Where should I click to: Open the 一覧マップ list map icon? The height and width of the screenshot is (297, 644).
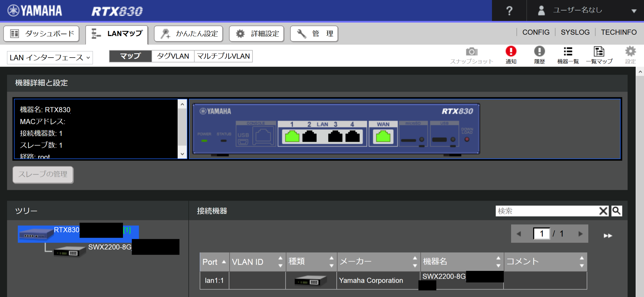tap(599, 52)
